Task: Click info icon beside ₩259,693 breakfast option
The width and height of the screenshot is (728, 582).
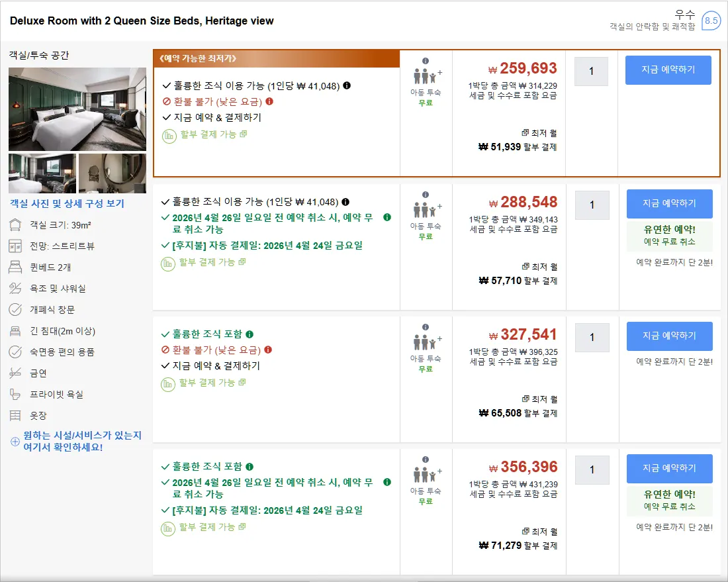Action: click(x=347, y=85)
